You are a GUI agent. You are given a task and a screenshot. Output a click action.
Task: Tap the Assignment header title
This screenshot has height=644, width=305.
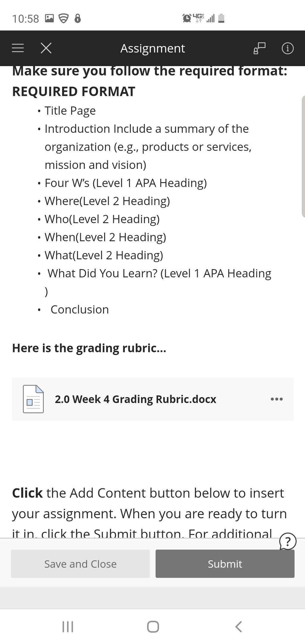tap(152, 48)
